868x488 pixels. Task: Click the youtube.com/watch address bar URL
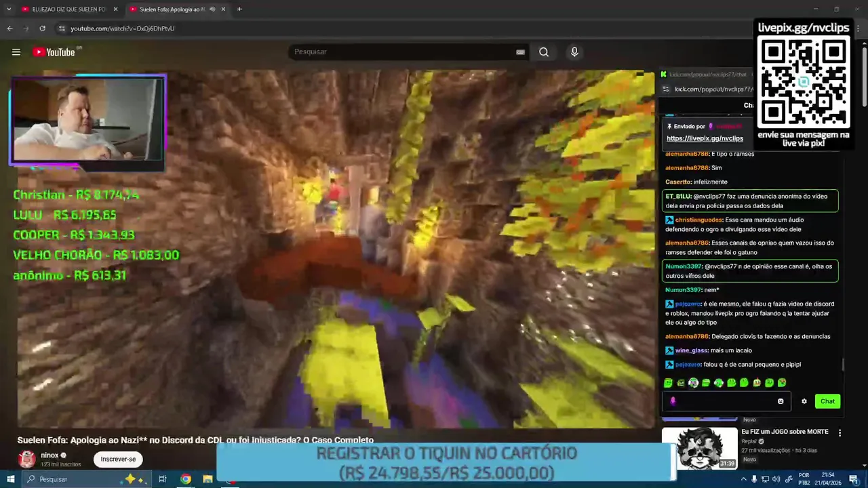pos(123,28)
